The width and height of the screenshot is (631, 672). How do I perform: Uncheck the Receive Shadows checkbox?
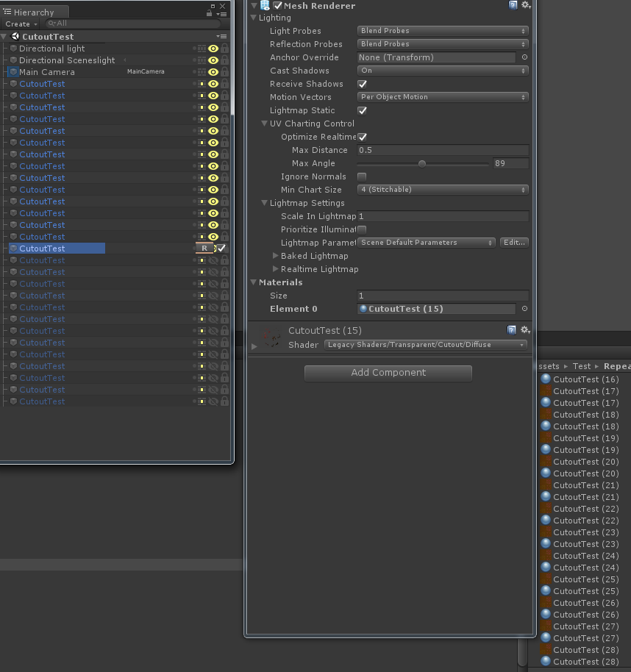point(361,84)
